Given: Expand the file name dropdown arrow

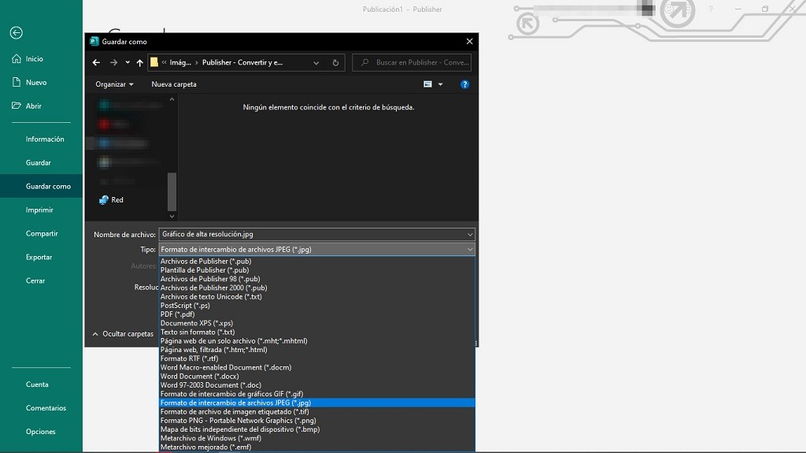Looking at the screenshot, I should [470, 234].
